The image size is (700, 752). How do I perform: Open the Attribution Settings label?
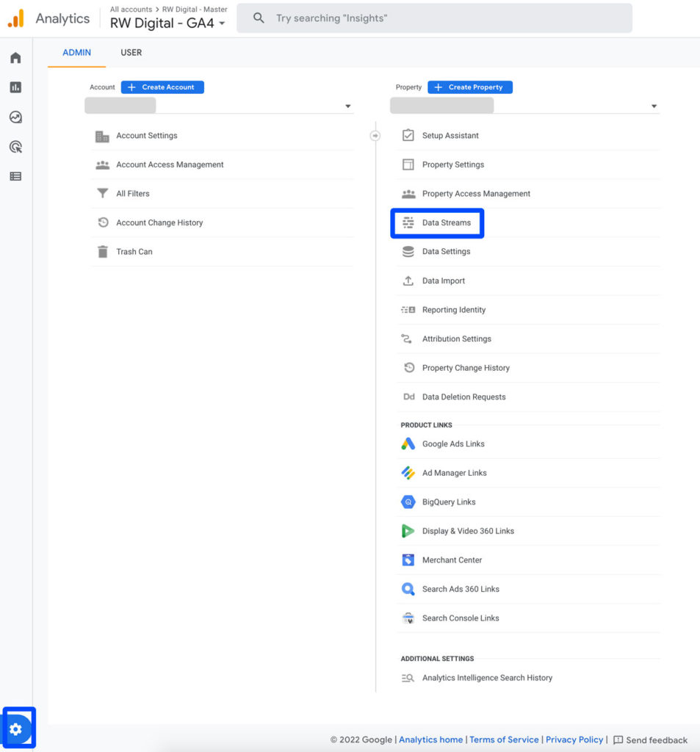click(x=457, y=339)
